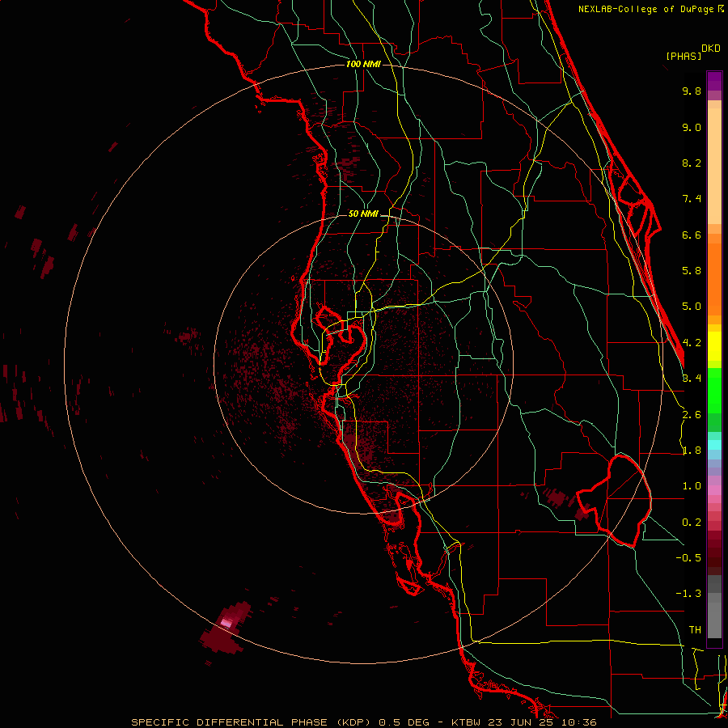Select the 4.2 scale value

pos(692,343)
